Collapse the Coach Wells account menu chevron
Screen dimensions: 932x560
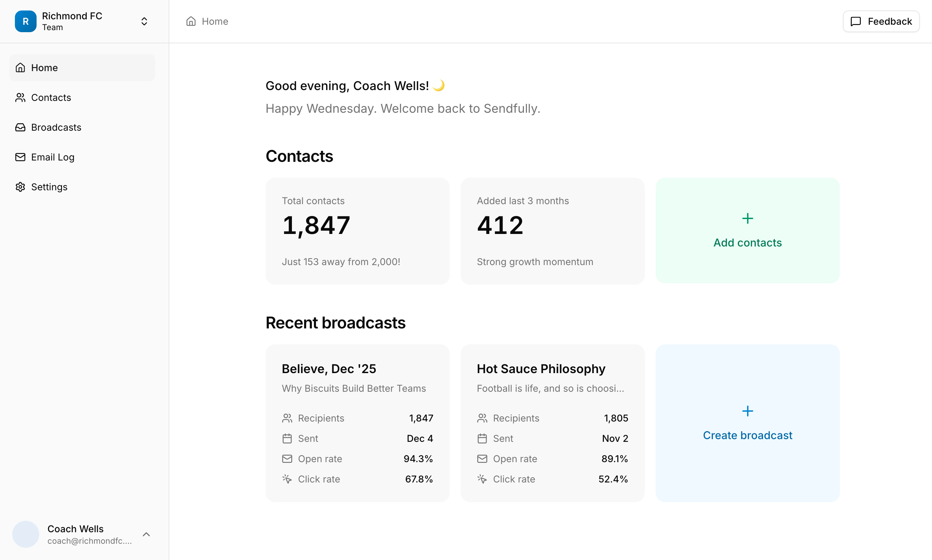[x=146, y=534]
